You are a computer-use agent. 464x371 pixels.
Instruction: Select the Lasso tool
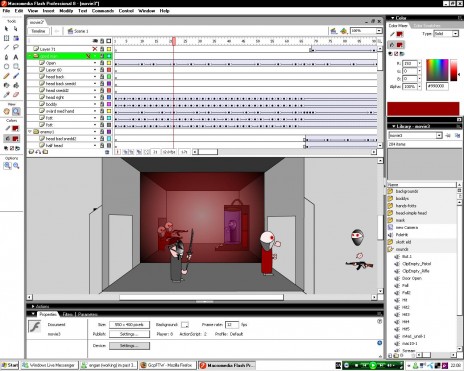pyautogui.click(x=16, y=47)
